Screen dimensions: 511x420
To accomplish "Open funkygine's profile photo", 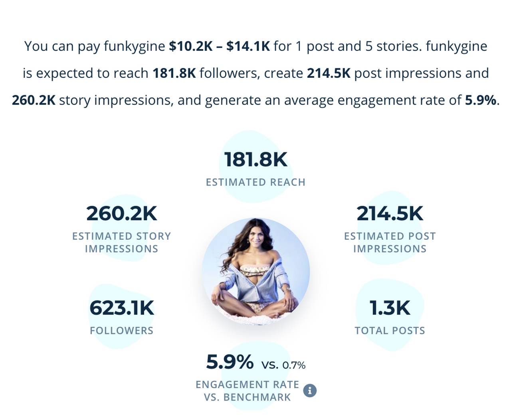I will (255, 272).
